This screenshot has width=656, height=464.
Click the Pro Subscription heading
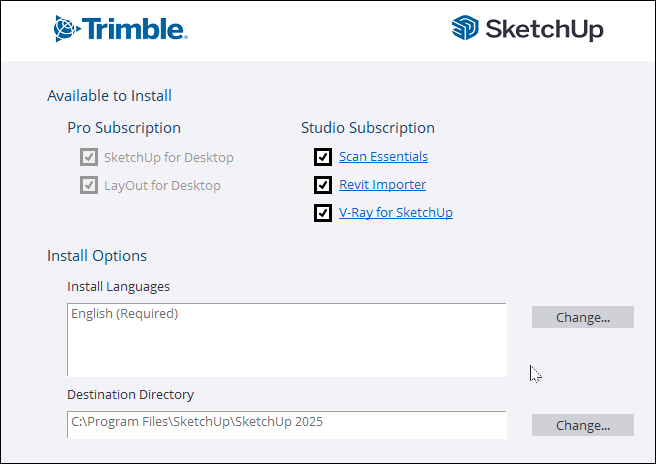coord(124,128)
